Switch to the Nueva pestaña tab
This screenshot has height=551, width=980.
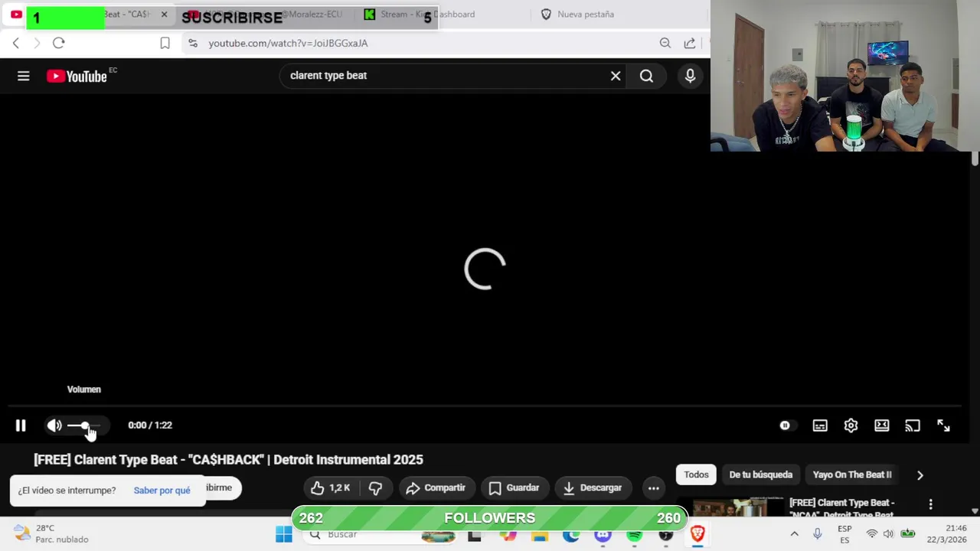586,15
